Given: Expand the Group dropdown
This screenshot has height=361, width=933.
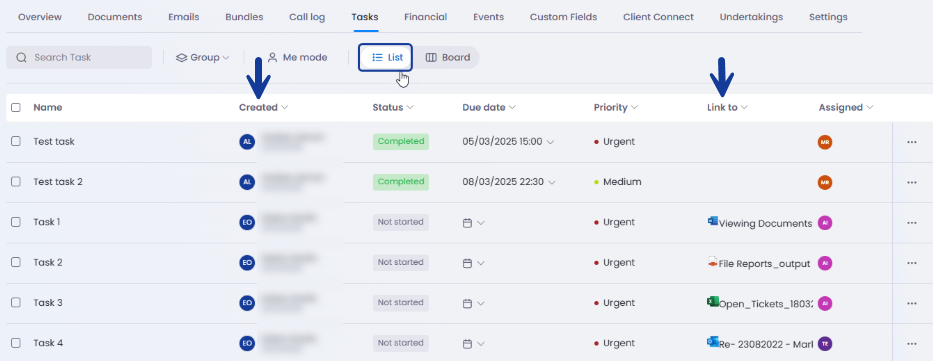Looking at the screenshot, I should 202,58.
